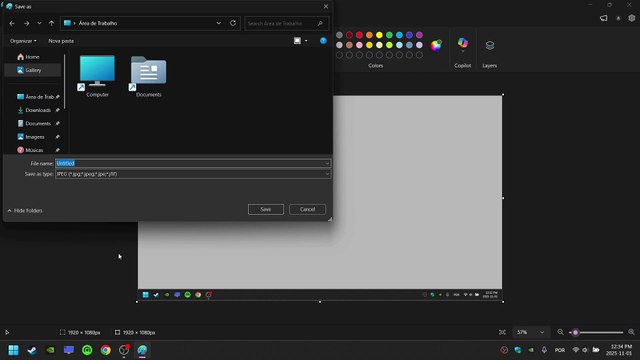
Task: Click Fit to window icon
Action: pos(502,332)
